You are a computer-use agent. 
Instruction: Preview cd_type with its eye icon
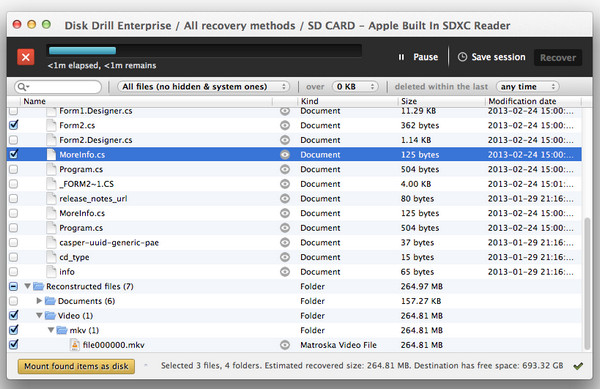[x=285, y=257]
